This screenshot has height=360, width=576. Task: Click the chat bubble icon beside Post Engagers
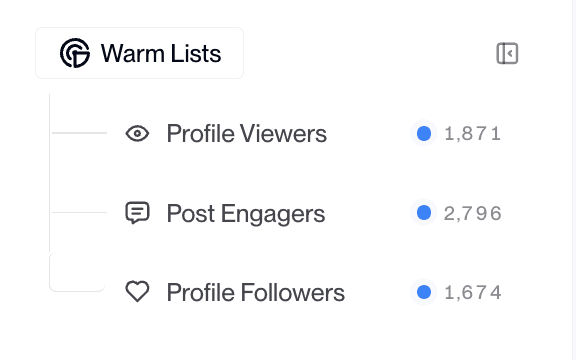[x=137, y=213]
